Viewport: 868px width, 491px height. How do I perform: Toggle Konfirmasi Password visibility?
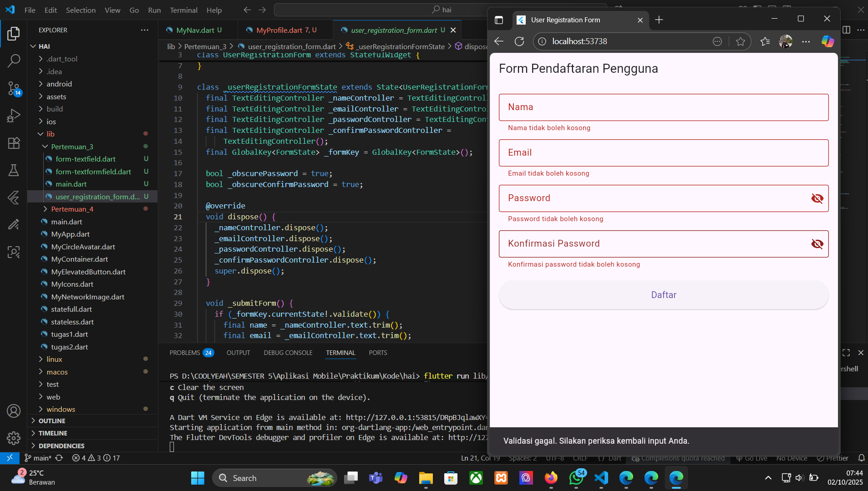[x=817, y=244]
